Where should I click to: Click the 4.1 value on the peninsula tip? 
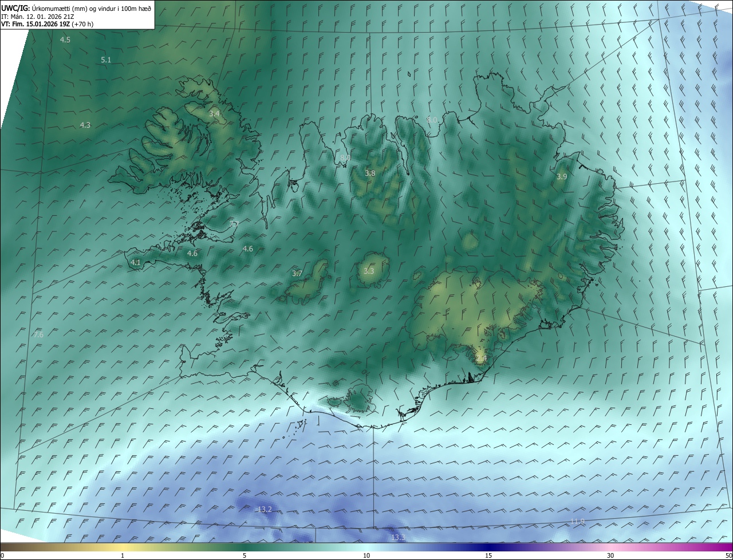(x=136, y=262)
